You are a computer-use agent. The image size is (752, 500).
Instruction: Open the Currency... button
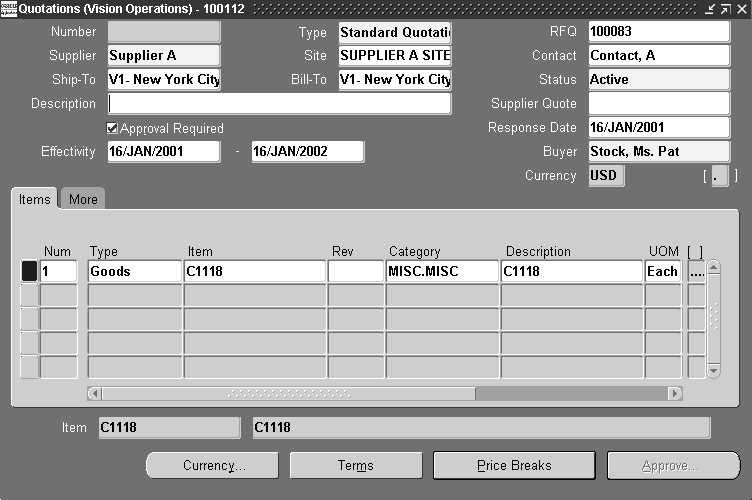pos(212,465)
